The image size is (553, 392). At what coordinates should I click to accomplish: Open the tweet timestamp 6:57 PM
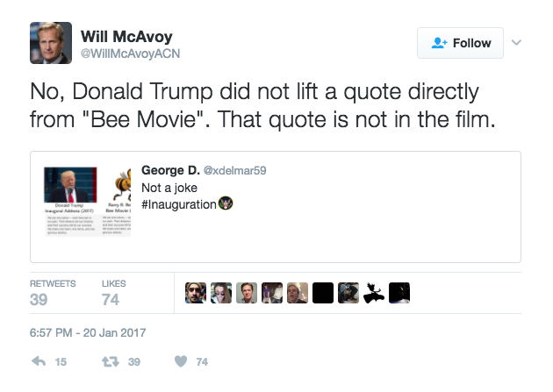click(88, 332)
